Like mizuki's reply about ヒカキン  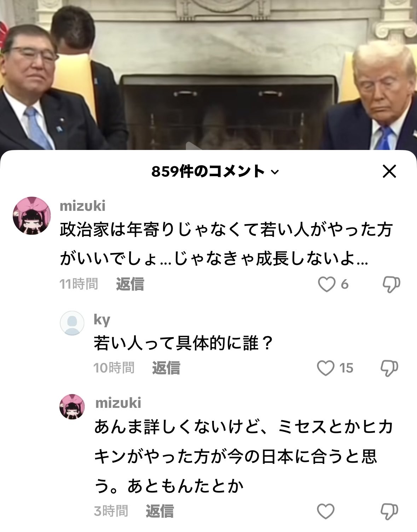pos(326,511)
